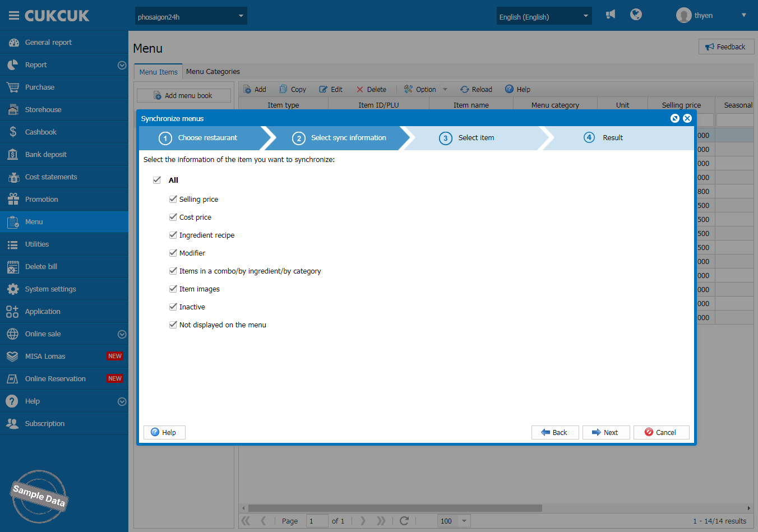Click the horizontal scrollbar under the grid
Image resolution: width=758 pixels, height=532 pixels.
(x=395, y=508)
